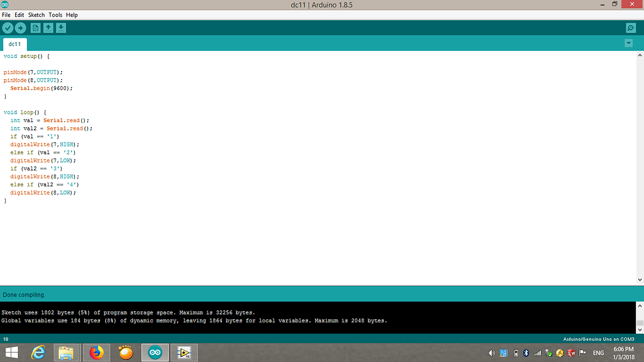This screenshot has height=362, width=644.
Task: Click on 'Serial.begin(9600);' code line
Action: [x=42, y=88]
